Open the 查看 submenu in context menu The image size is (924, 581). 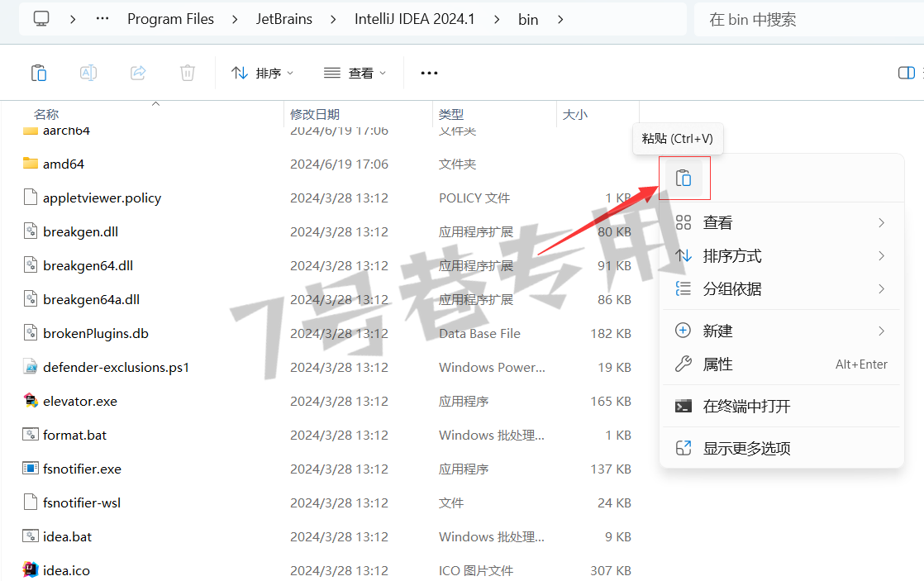pyautogui.click(x=781, y=223)
